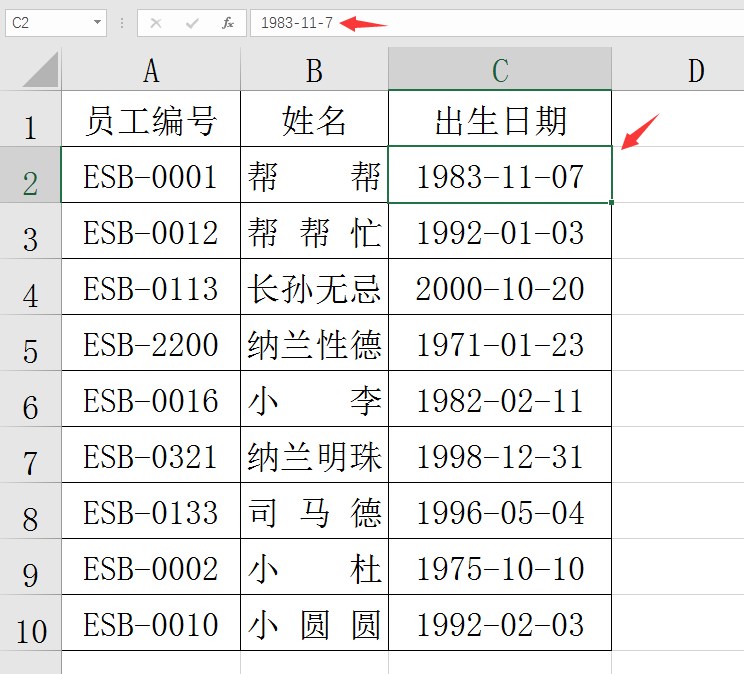Select the cell containing 司 马 德
Screen dimensions: 744x674
coord(314,513)
